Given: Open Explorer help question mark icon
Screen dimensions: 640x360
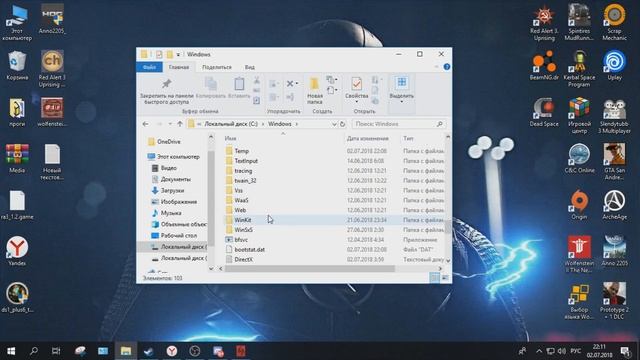Looking at the screenshot, I should pos(447,67).
